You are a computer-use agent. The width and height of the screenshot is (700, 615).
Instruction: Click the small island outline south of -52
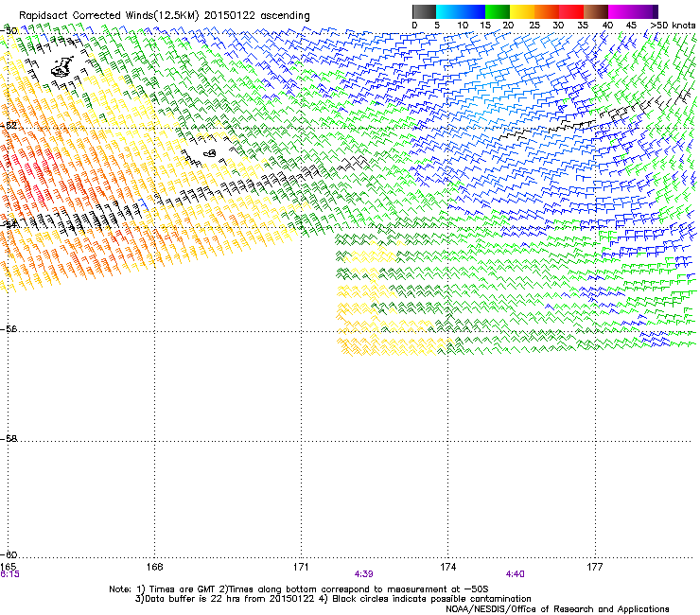click(x=209, y=153)
